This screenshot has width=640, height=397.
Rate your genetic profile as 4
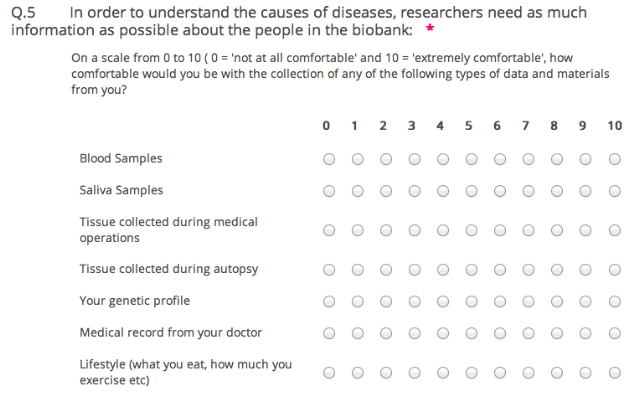[x=443, y=302]
